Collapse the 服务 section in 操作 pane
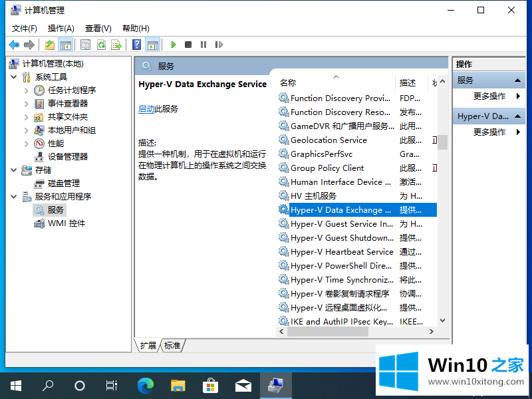The width and height of the screenshot is (532, 399). [518, 80]
